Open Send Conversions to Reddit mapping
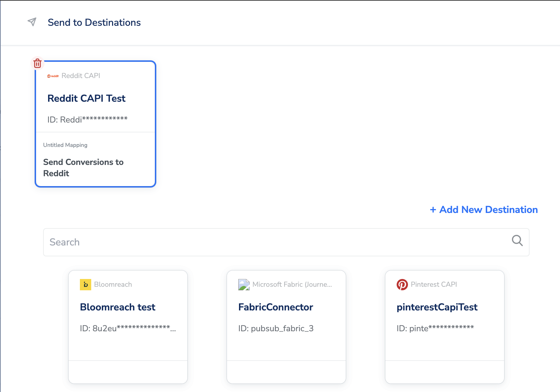560x392 pixels. coord(83,168)
